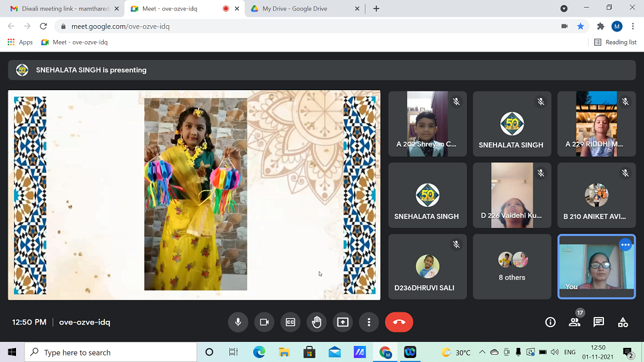This screenshot has width=644, height=362.
Task: Show everyone participants panel
Action: click(x=574, y=322)
